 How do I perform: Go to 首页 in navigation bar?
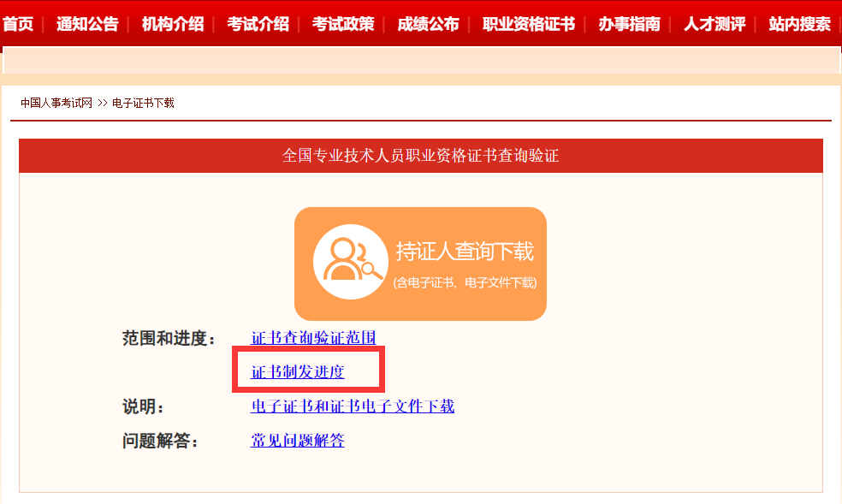point(18,24)
